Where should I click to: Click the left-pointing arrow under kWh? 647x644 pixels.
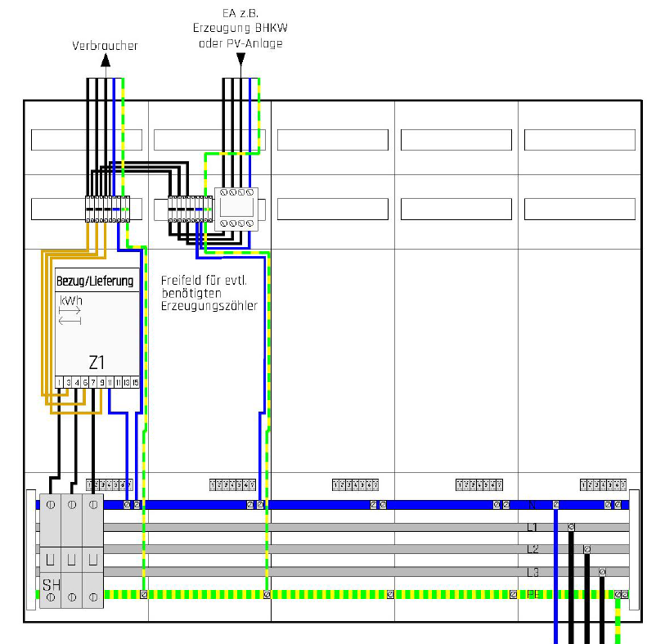click(x=70, y=321)
